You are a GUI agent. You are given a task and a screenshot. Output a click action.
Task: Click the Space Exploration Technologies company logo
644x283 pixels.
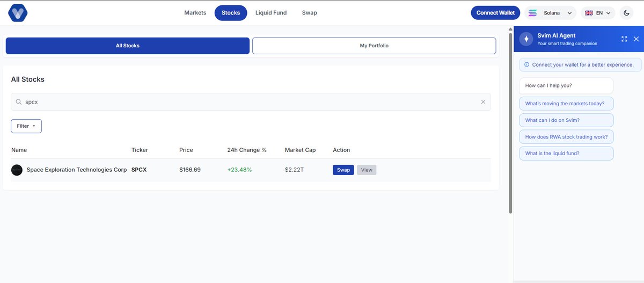pos(17,170)
